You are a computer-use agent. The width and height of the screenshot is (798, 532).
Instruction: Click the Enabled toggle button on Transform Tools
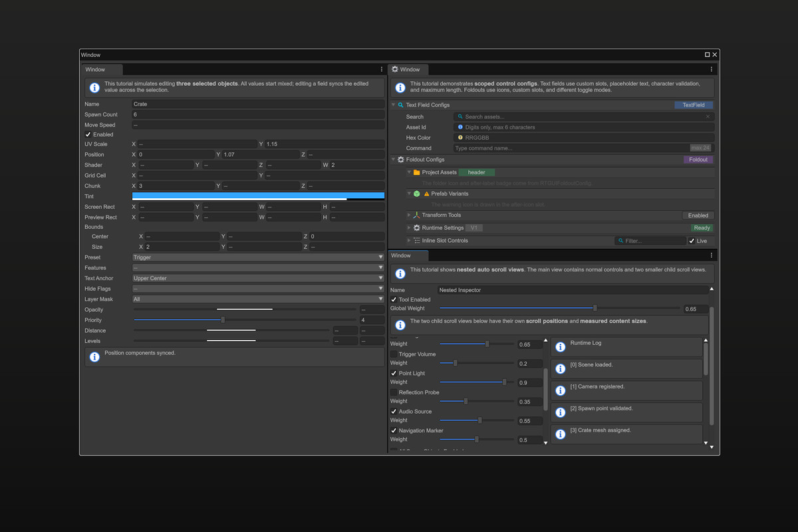(698, 215)
